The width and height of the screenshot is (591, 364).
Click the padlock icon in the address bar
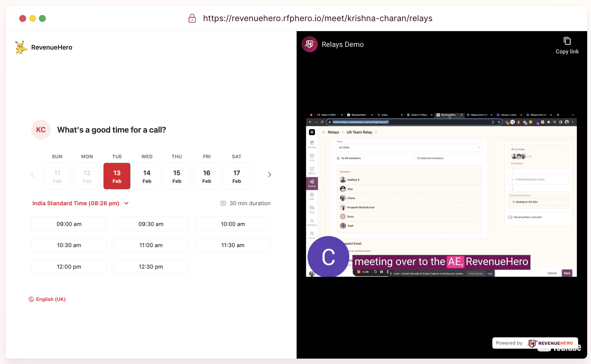point(192,18)
